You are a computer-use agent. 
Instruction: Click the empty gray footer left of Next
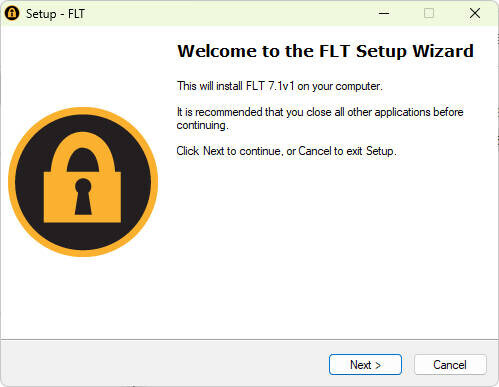pyautogui.click(x=163, y=364)
